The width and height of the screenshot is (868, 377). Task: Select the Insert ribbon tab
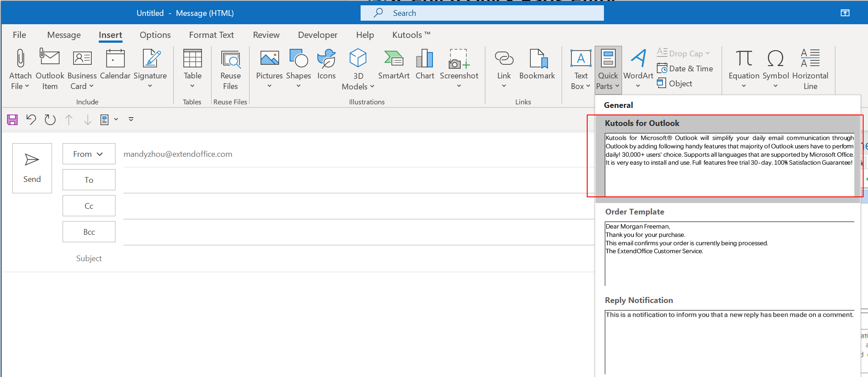[x=110, y=35]
